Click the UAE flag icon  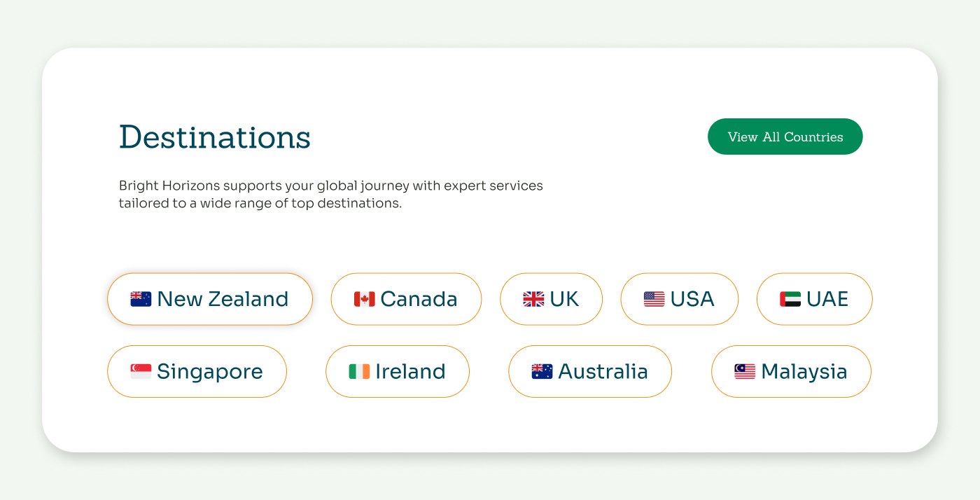pyautogui.click(x=790, y=299)
